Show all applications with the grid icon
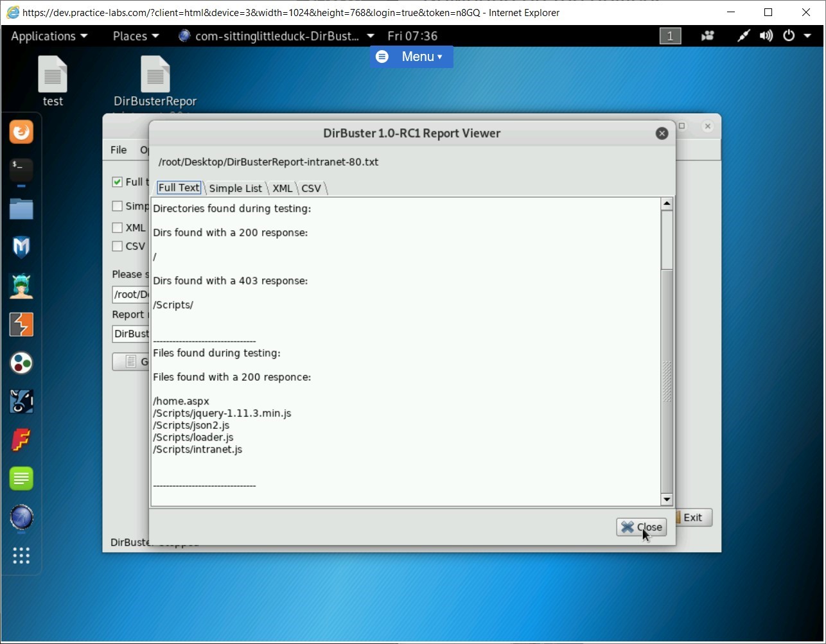Image resolution: width=826 pixels, height=644 pixels. tap(21, 555)
